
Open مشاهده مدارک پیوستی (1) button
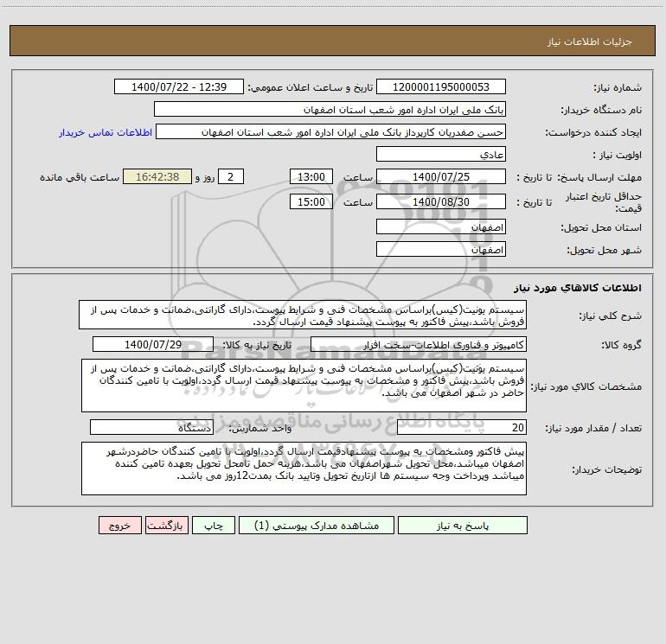[317, 525]
